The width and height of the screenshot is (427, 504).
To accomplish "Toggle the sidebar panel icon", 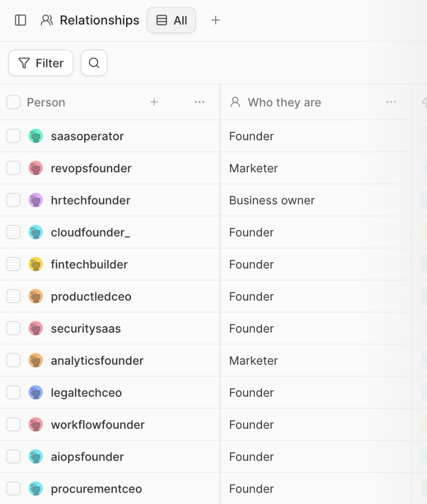I will (21, 20).
